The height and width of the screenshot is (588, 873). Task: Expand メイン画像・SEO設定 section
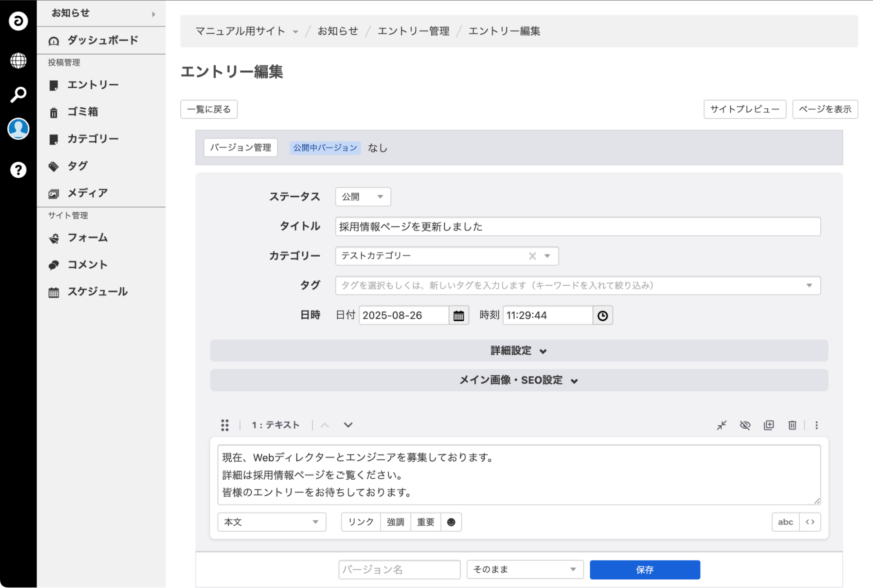[518, 380]
